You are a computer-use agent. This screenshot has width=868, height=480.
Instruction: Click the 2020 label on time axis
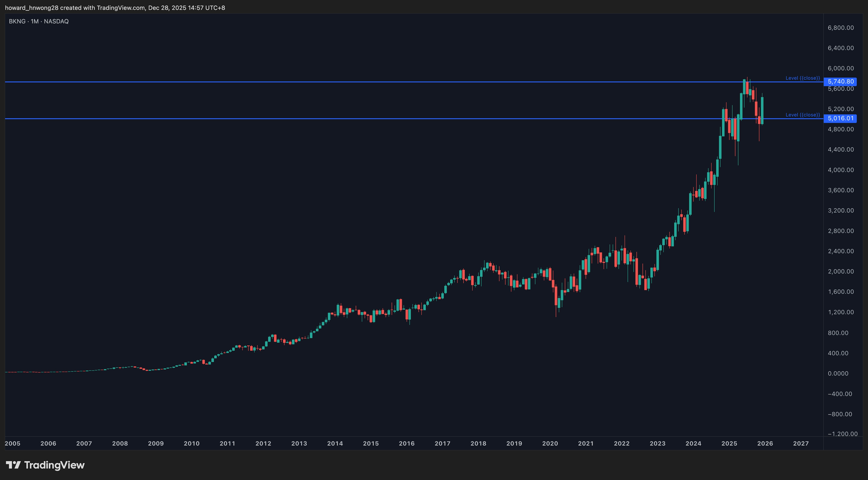pyautogui.click(x=550, y=443)
